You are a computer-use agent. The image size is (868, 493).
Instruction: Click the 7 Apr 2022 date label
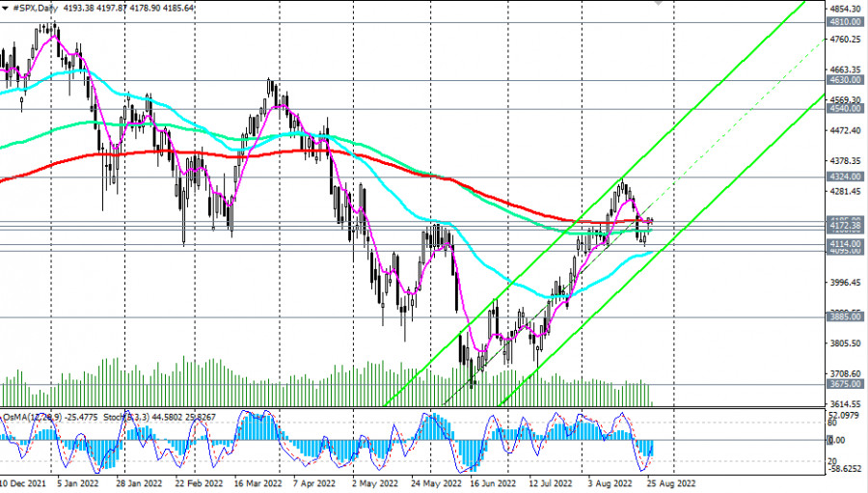[x=313, y=483]
